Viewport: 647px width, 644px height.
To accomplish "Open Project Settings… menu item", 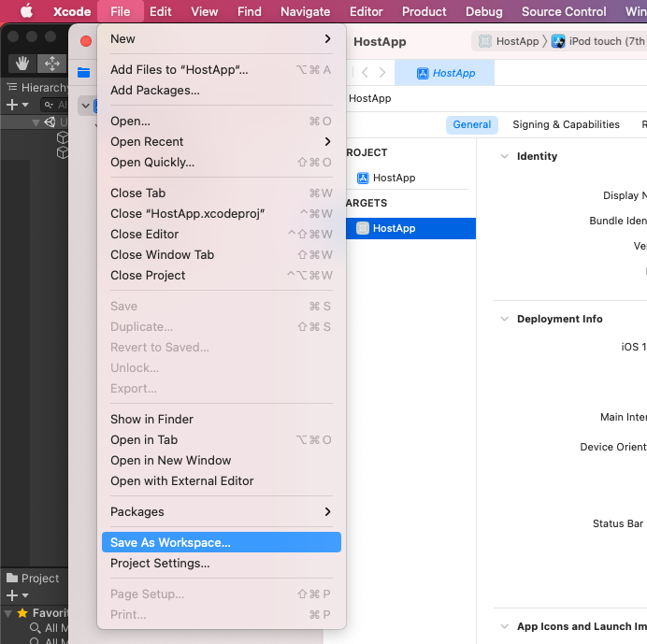I will point(222,564).
